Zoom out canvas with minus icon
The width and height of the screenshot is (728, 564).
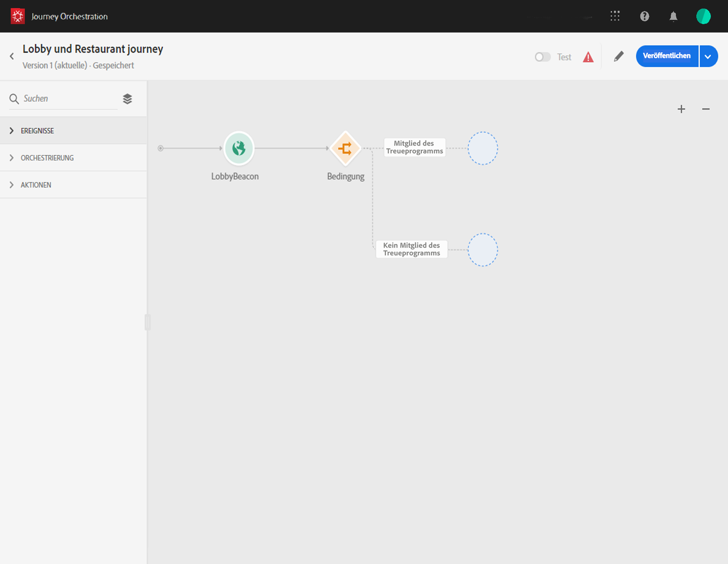click(x=705, y=109)
